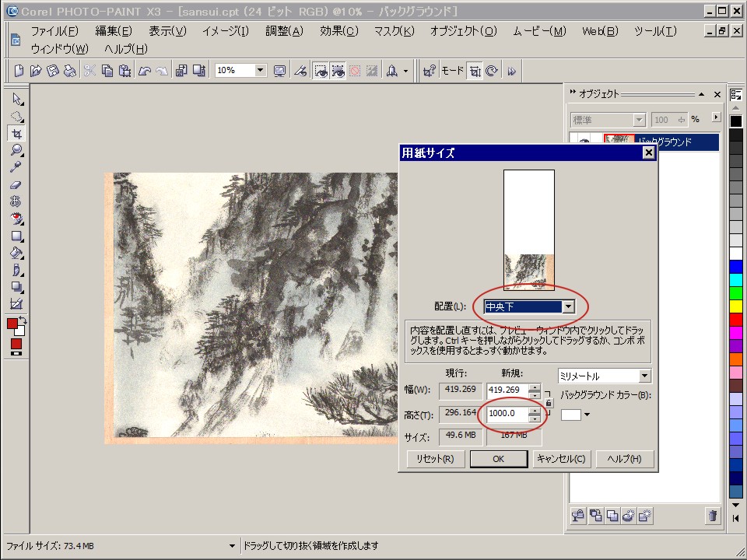Close the 用紙サイズ dialog
747x560 pixels.
[648, 153]
